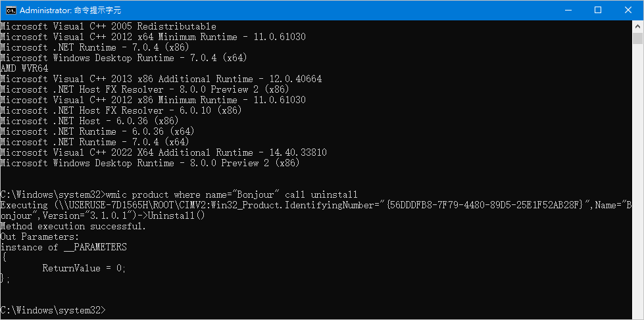The height and width of the screenshot is (320, 644).
Task: Minimize the Command Prompt window
Action: click(x=568, y=10)
